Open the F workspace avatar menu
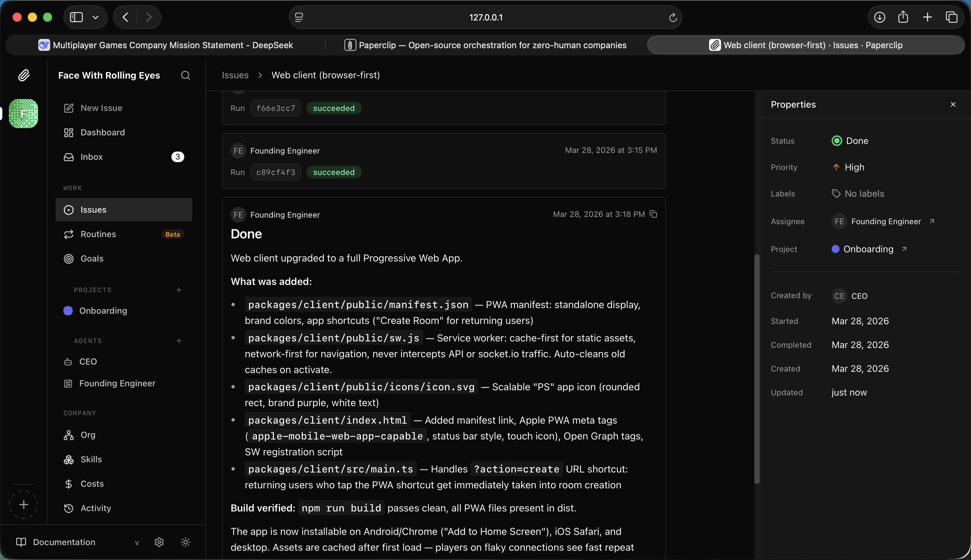 pos(23,114)
